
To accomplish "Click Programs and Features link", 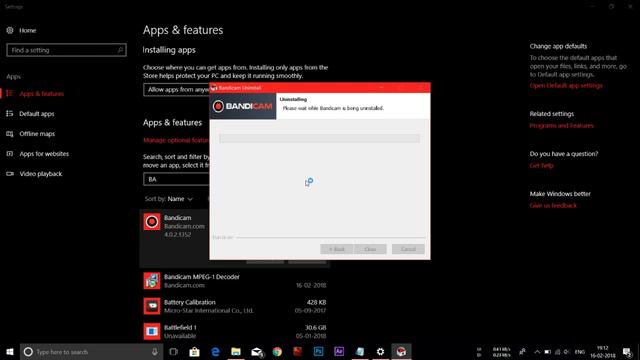I will point(561,126).
